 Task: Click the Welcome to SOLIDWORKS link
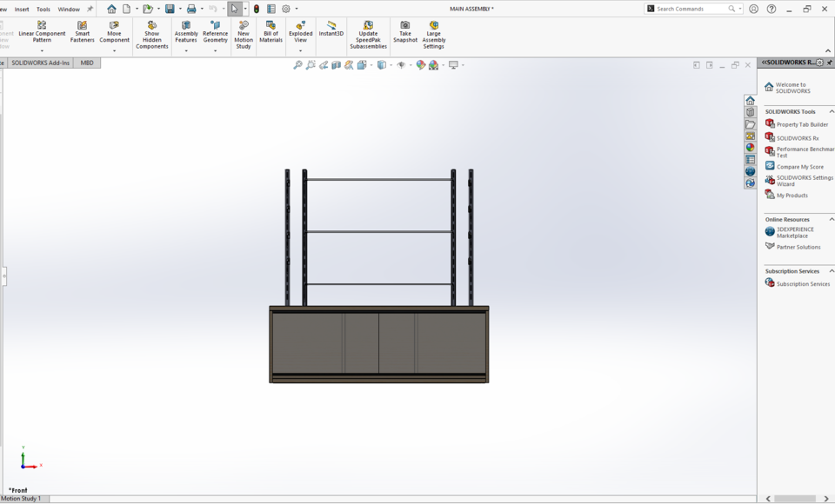792,87
